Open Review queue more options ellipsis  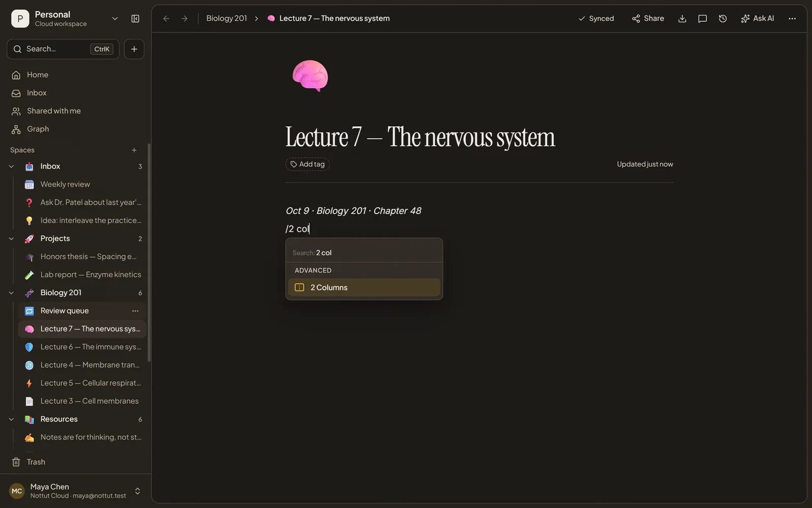pos(135,311)
